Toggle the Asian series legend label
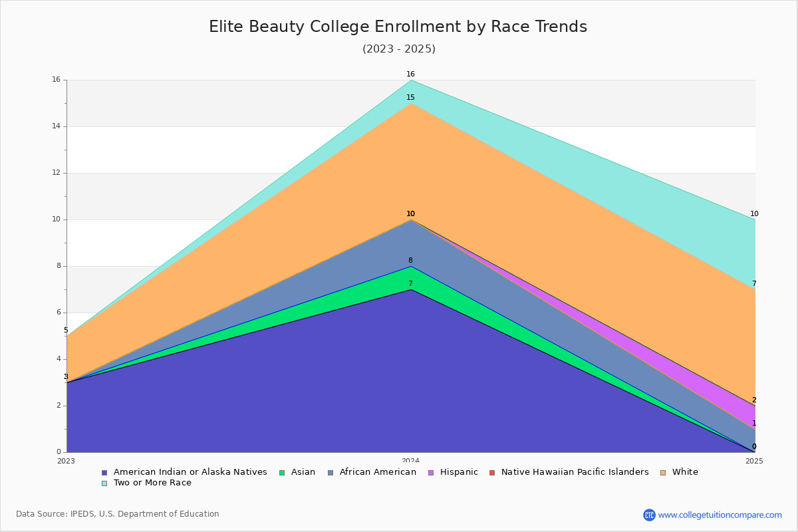798x532 pixels. pos(303,472)
